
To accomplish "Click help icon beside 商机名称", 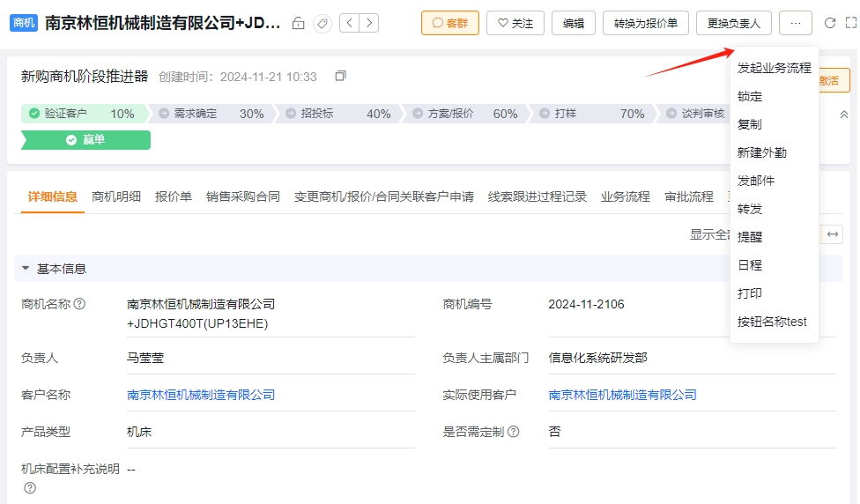I will tap(79, 304).
